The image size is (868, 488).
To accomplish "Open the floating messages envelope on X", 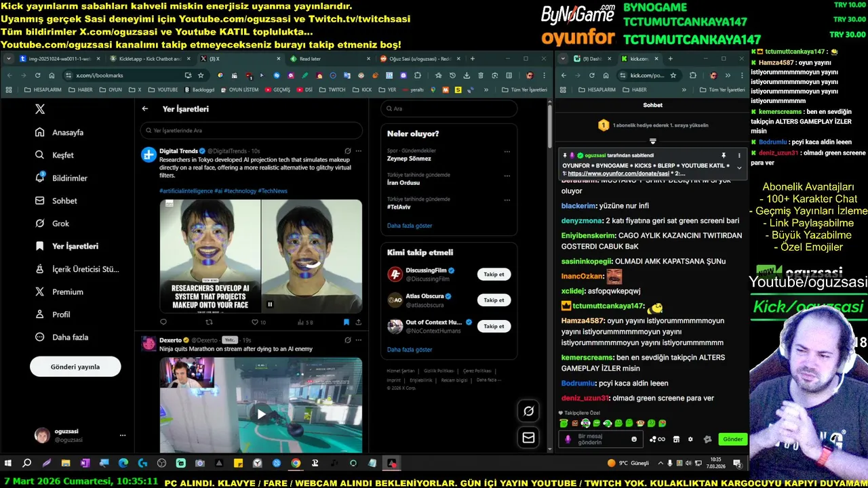I will pos(528,438).
